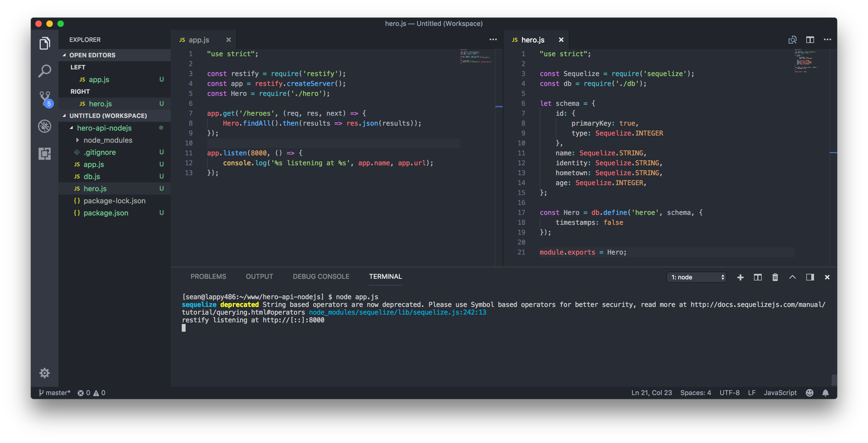
Task: Split the terminal pane
Action: pos(758,277)
